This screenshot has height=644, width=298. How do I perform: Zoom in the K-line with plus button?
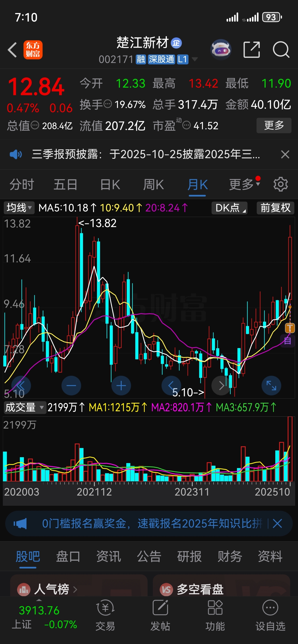[x=121, y=385]
